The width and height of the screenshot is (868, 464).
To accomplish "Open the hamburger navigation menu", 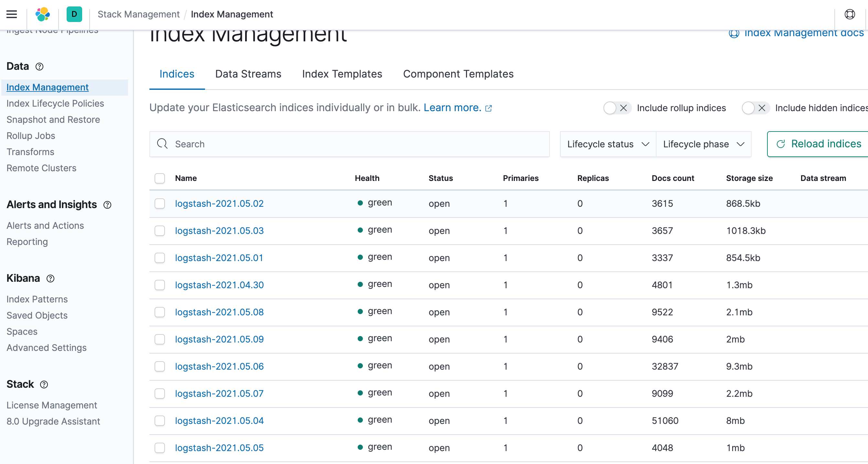I will click(12, 14).
